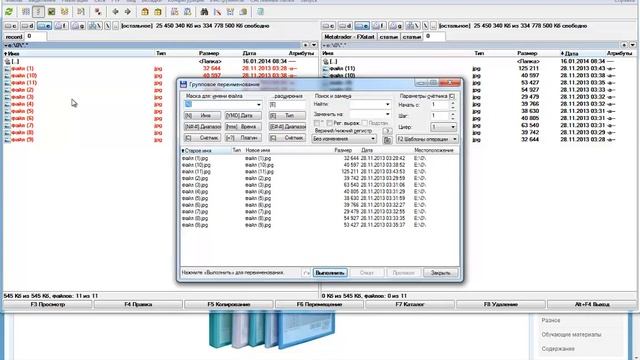Toggle the Подстан checkbox
640x360 pixels.
(x=364, y=123)
